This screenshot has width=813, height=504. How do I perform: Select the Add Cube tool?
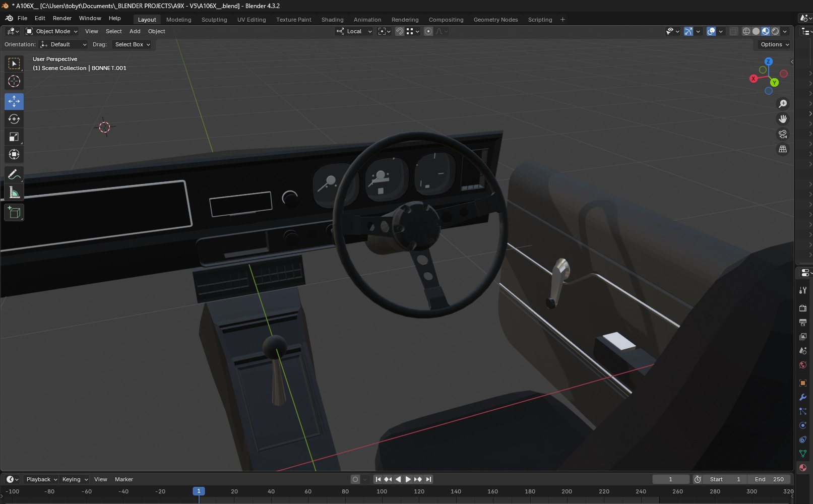14,213
